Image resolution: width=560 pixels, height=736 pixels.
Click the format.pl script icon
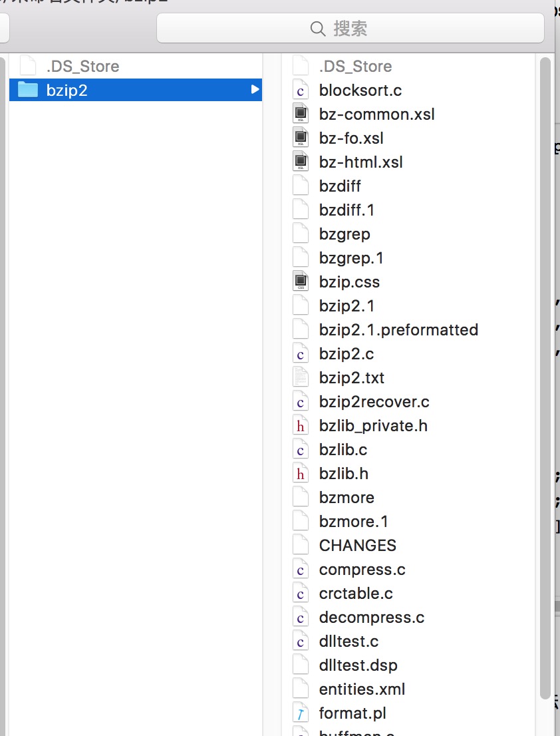tap(301, 713)
